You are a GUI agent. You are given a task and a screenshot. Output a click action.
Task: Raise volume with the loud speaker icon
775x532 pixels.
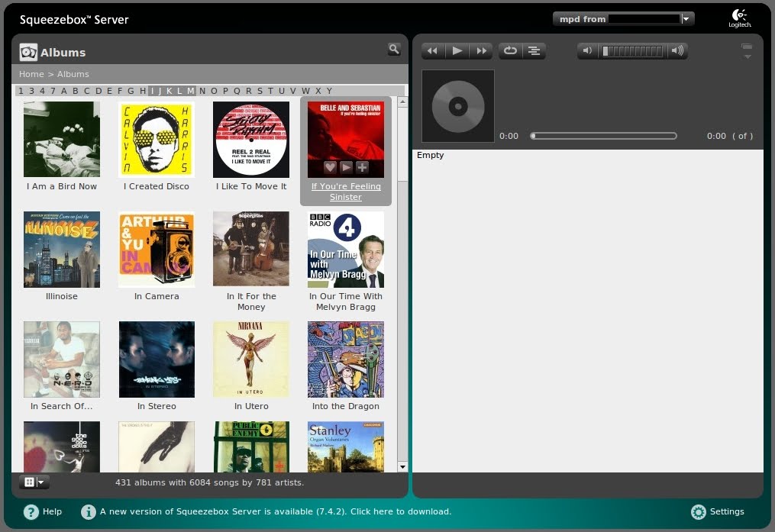(677, 51)
